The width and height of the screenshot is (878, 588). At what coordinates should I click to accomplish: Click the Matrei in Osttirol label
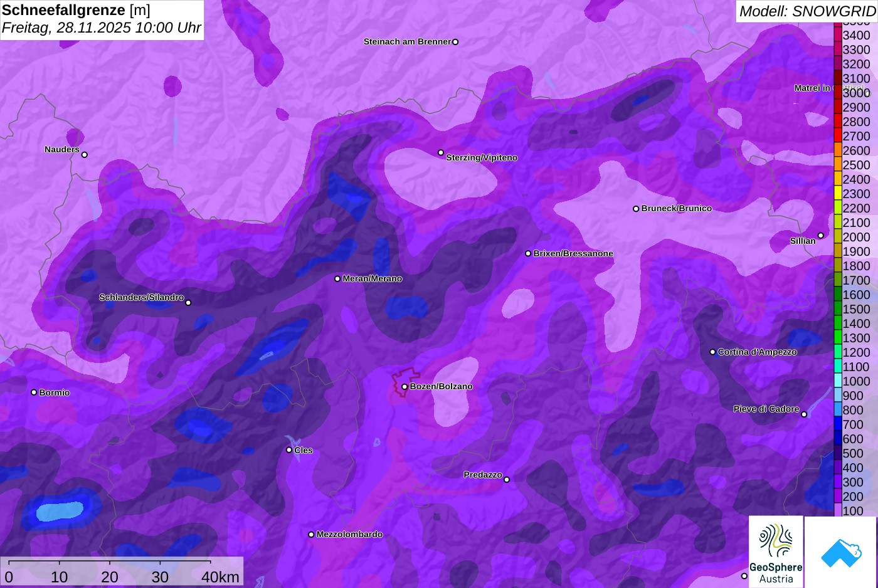[829, 88]
